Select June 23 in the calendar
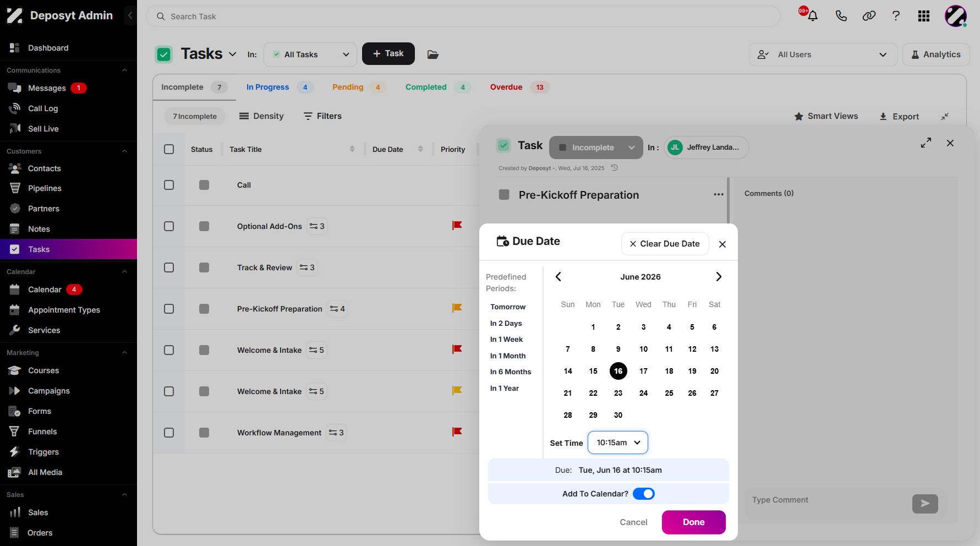Viewport: 980px width, 546px height. [x=618, y=393]
